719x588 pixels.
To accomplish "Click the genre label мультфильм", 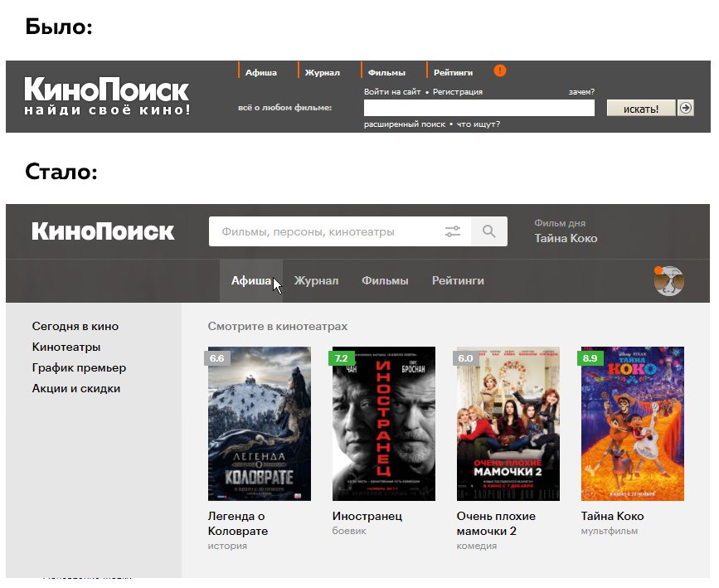I will (x=609, y=531).
